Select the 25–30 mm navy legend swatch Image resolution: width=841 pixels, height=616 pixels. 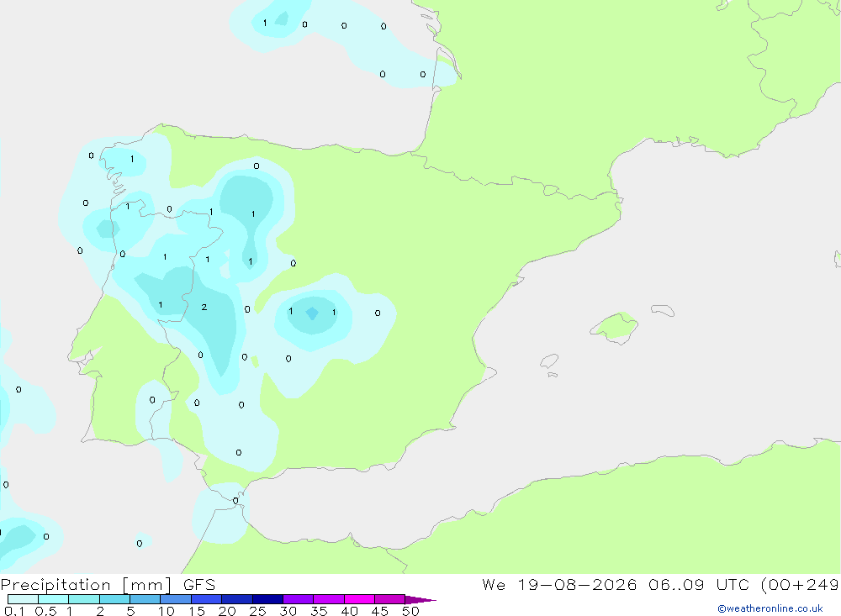click(x=267, y=599)
